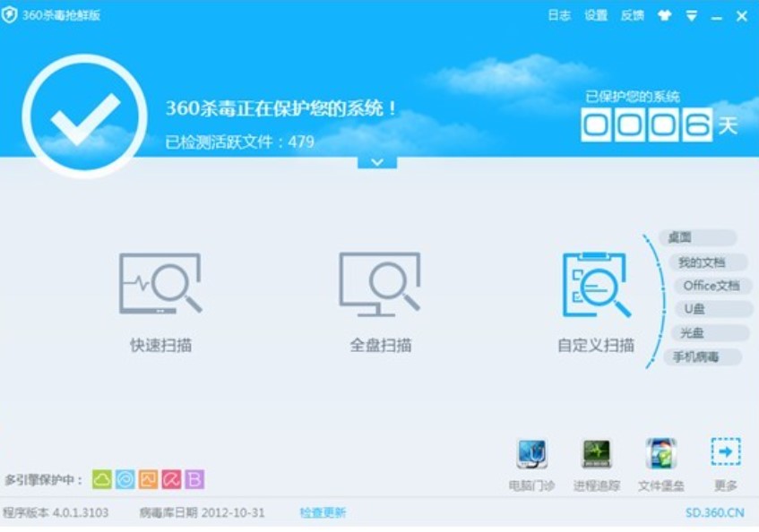Scan U盘 USB drive shortcut
This screenshot has height=532, width=759.
coord(714,309)
